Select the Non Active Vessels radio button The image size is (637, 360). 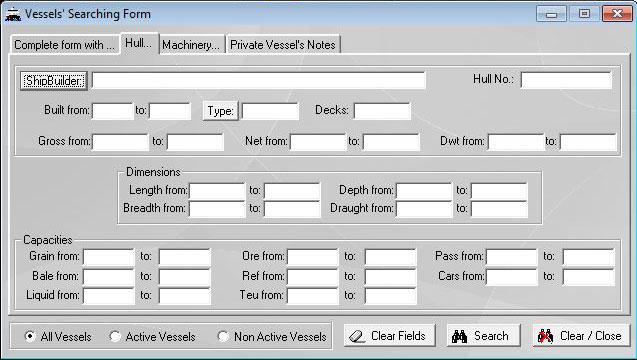click(223, 336)
